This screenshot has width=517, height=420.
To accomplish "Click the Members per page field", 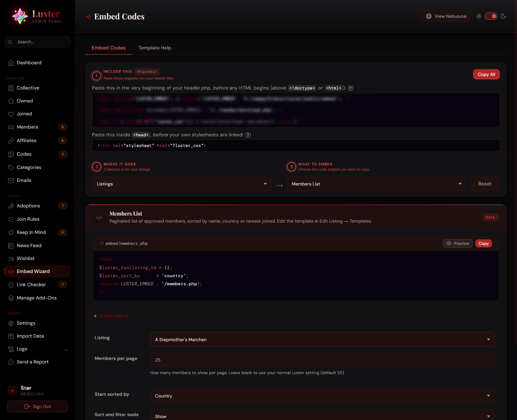I will (x=322, y=360).
